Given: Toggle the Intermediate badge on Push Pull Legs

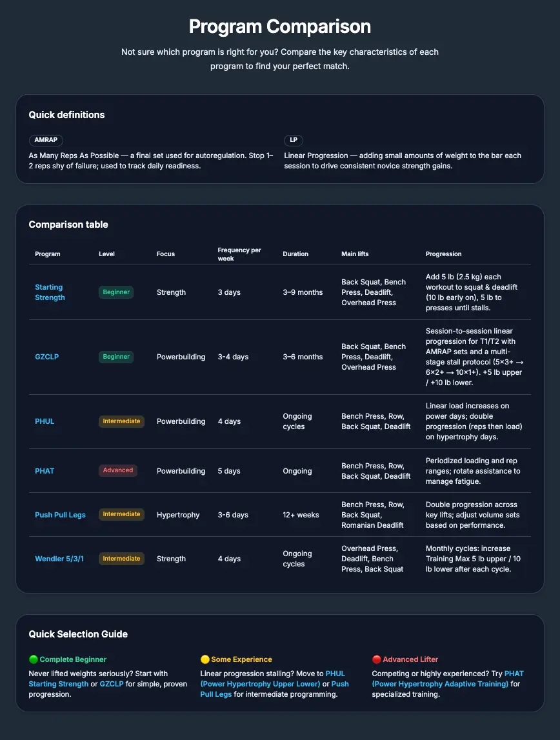Looking at the screenshot, I should [121, 514].
